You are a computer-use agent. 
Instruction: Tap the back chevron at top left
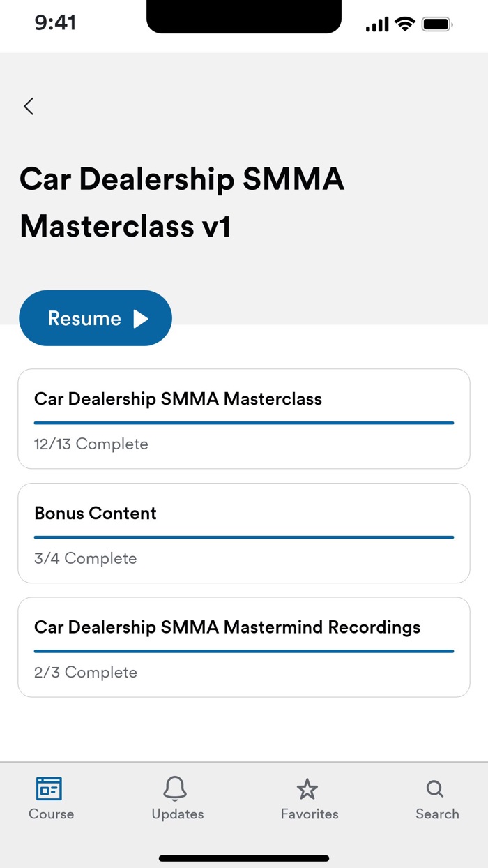click(28, 106)
